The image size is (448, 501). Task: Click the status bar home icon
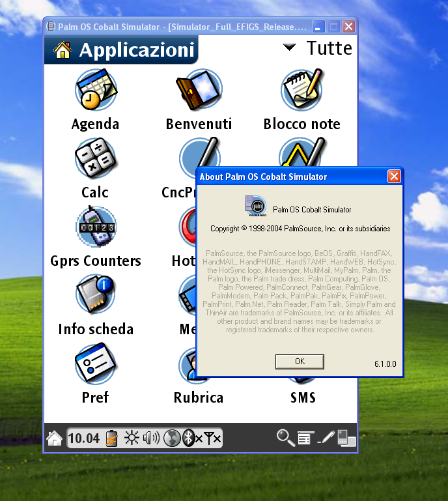pos(54,438)
